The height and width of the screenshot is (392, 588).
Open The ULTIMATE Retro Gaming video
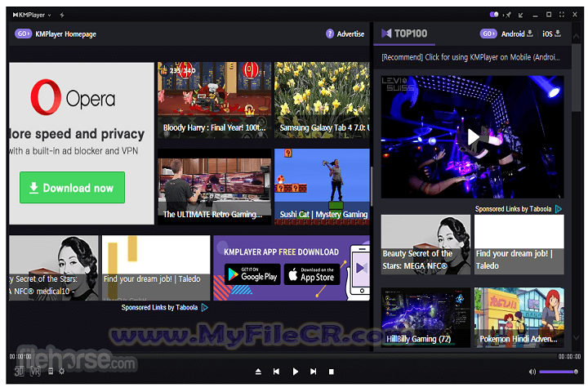click(214, 187)
